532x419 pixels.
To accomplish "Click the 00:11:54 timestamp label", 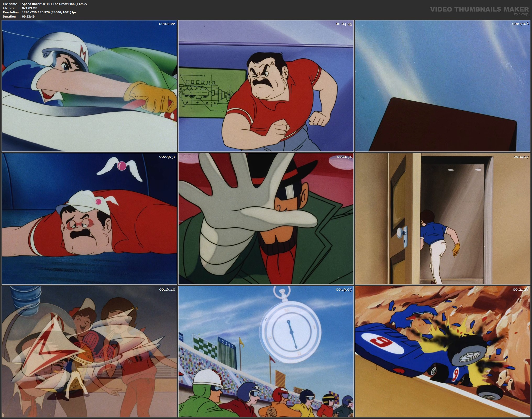I will coord(344,157).
